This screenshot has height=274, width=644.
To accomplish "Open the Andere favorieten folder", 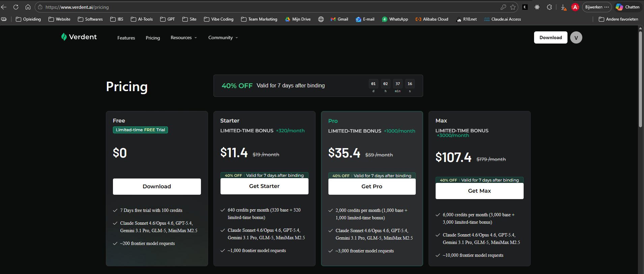I will click(618, 19).
